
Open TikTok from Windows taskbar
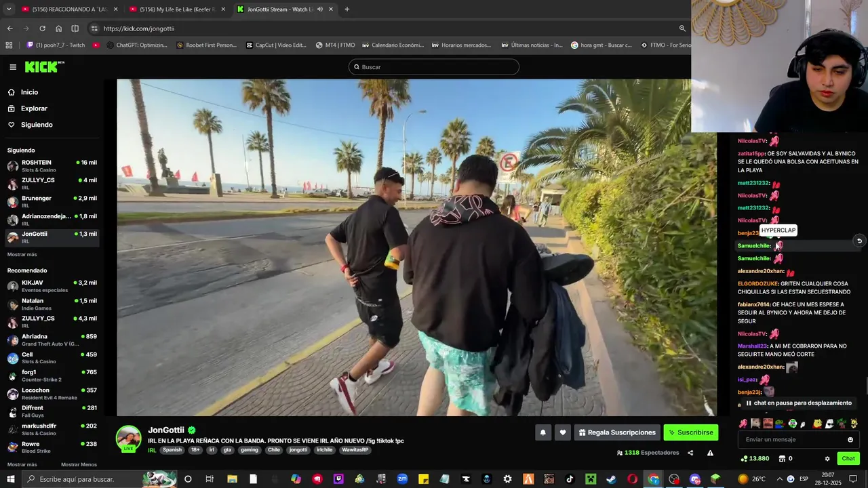(x=570, y=479)
